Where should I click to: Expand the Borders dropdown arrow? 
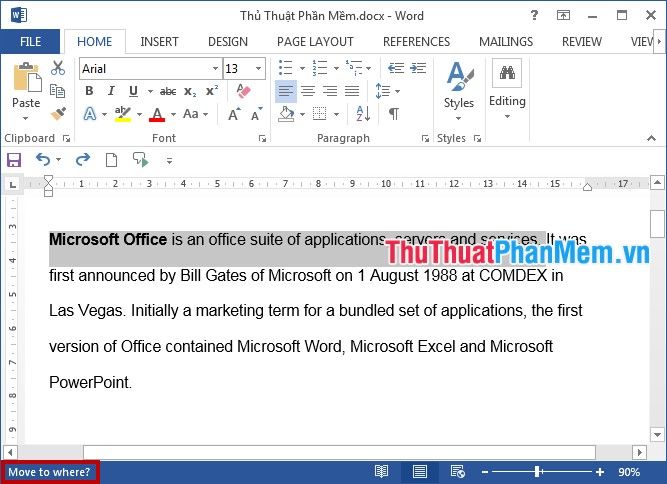[x=336, y=114]
